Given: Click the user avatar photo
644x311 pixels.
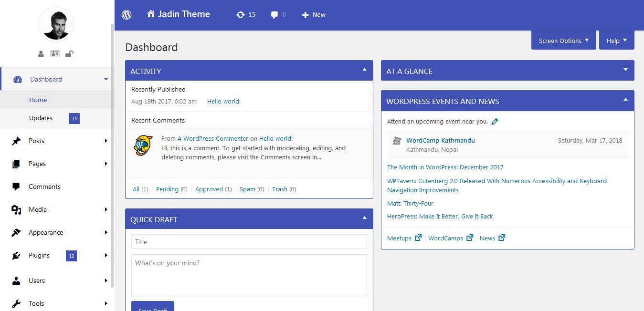Looking at the screenshot, I should [56, 24].
